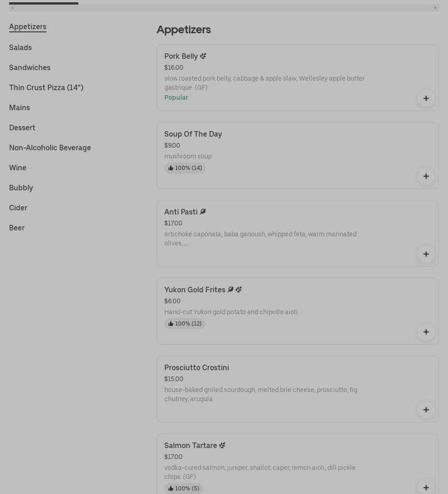Open the Pork Belly item details
The width and height of the screenshot is (448, 494).
click(181, 56)
